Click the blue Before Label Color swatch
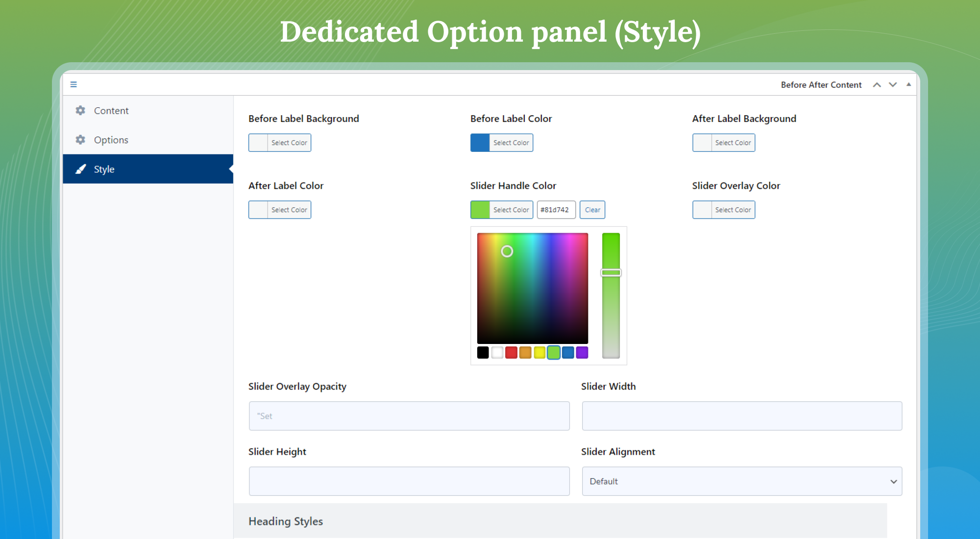 coord(480,143)
